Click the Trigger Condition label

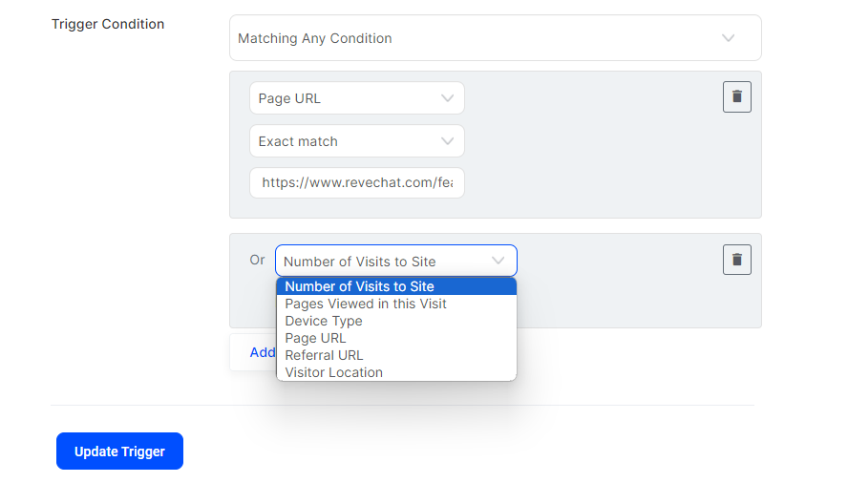pyautogui.click(x=108, y=24)
